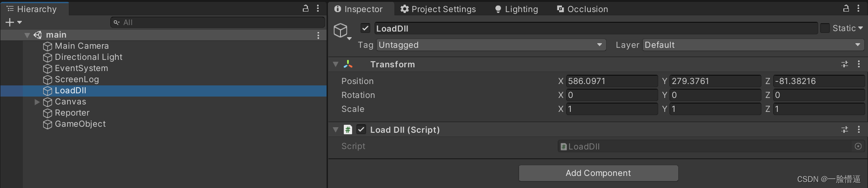Click the GameObject cube icon in Inspector
The image size is (868, 188).
click(x=341, y=31)
